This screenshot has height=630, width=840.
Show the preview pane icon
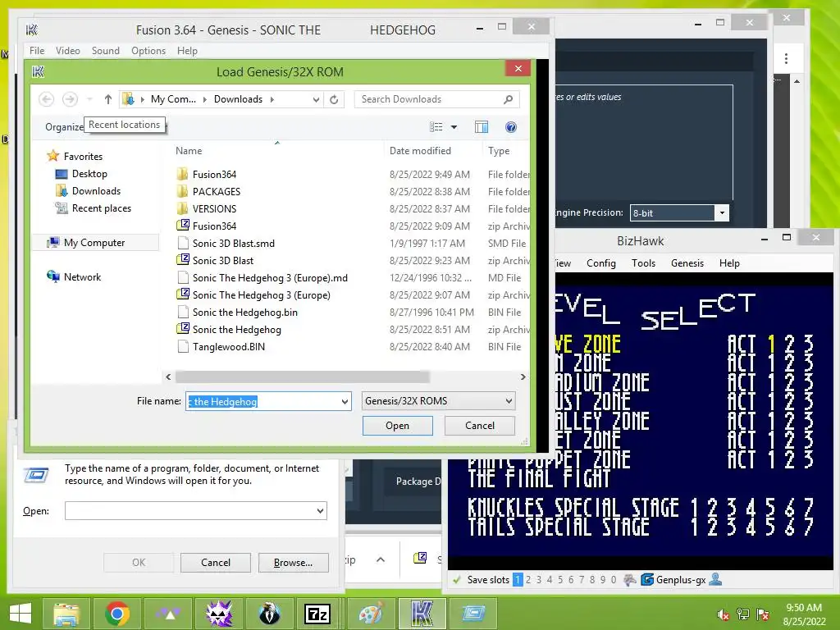coord(481,127)
